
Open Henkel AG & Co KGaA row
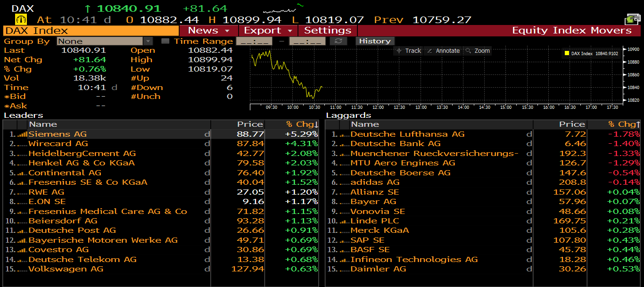coord(160,163)
